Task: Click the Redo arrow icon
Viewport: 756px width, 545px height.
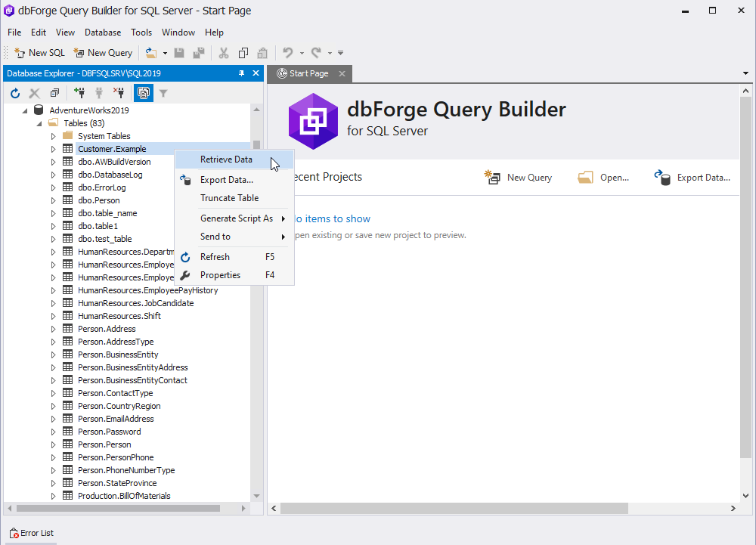Action: click(x=316, y=52)
